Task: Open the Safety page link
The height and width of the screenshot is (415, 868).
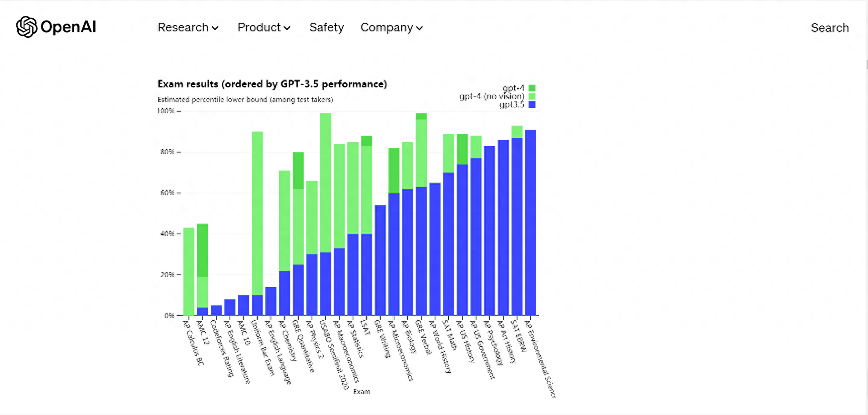Action: 326,28
